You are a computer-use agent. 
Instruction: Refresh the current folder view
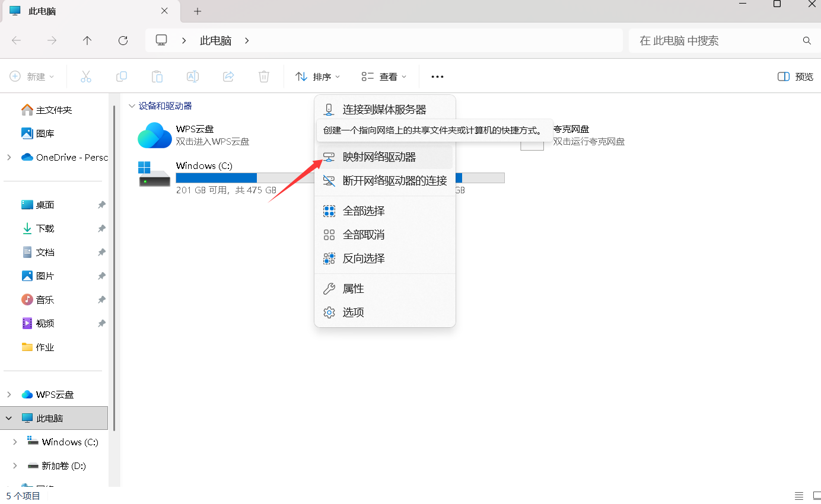pyautogui.click(x=123, y=40)
